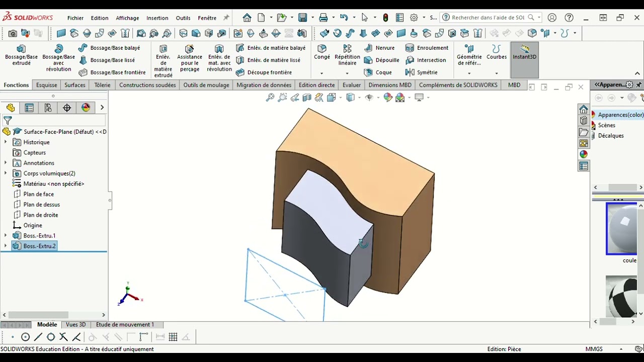This screenshot has height=362, width=644.
Task: Select Plan de dessus in tree
Action: point(41,205)
